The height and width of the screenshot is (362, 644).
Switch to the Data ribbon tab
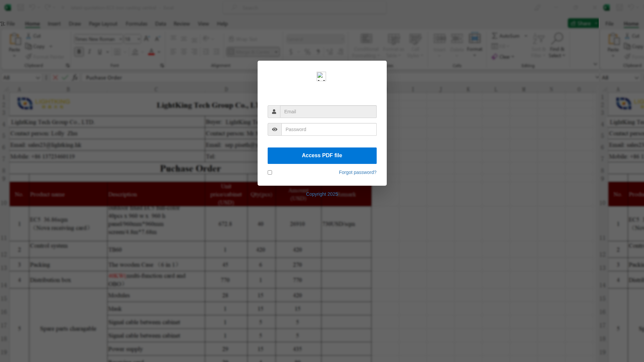tap(160, 24)
